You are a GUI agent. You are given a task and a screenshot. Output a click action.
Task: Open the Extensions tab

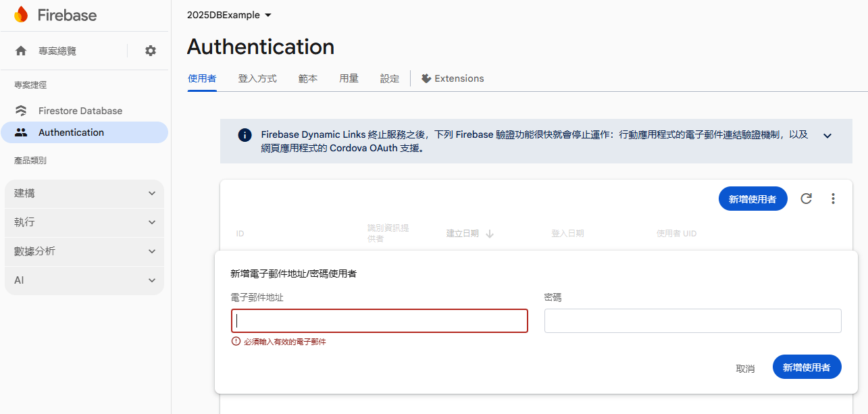pyautogui.click(x=453, y=78)
